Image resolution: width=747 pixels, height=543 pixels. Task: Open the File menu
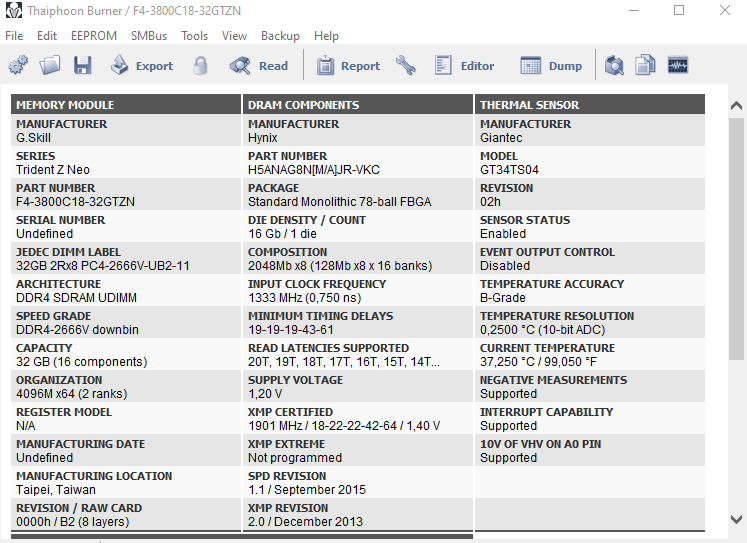tap(14, 36)
